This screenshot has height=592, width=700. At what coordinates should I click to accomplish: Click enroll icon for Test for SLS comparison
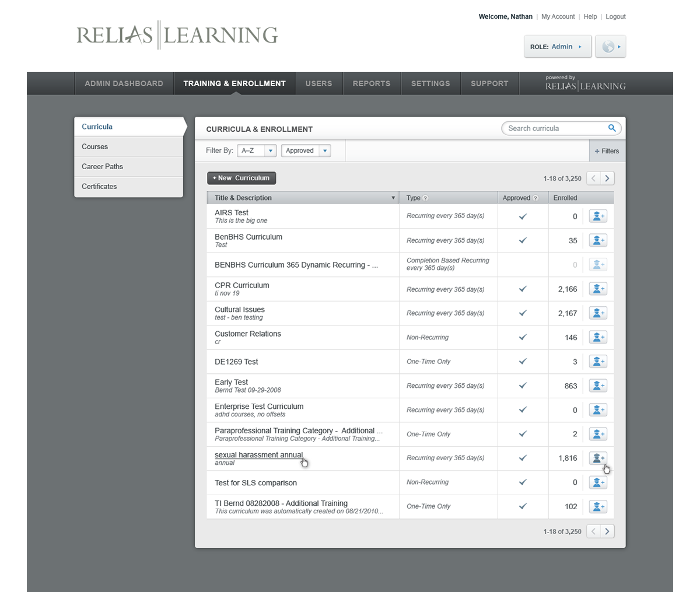tap(598, 482)
